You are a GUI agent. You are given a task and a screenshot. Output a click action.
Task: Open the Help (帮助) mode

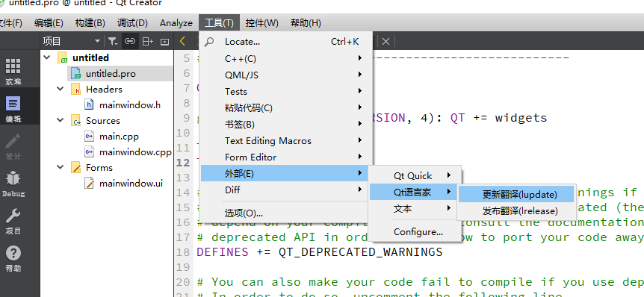[13, 258]
